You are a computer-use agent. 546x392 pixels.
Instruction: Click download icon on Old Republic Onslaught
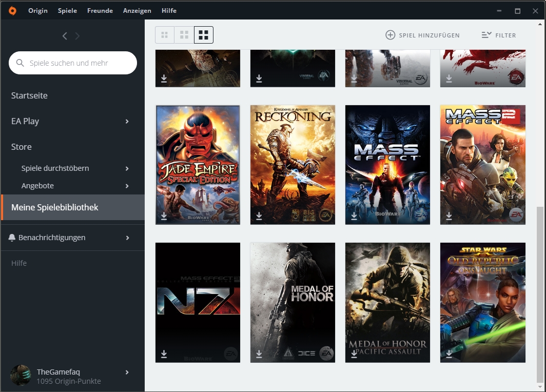point(449,354)
